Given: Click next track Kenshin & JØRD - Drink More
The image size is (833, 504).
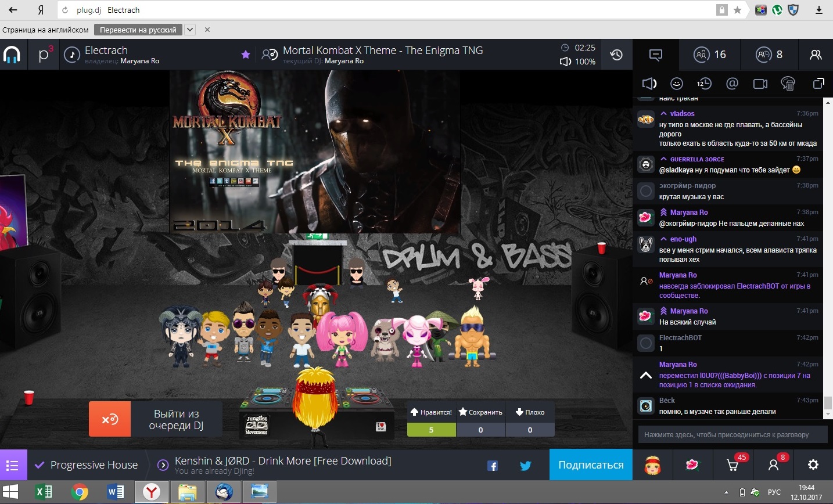Looking at the screenshot, I should coord(283,461).
